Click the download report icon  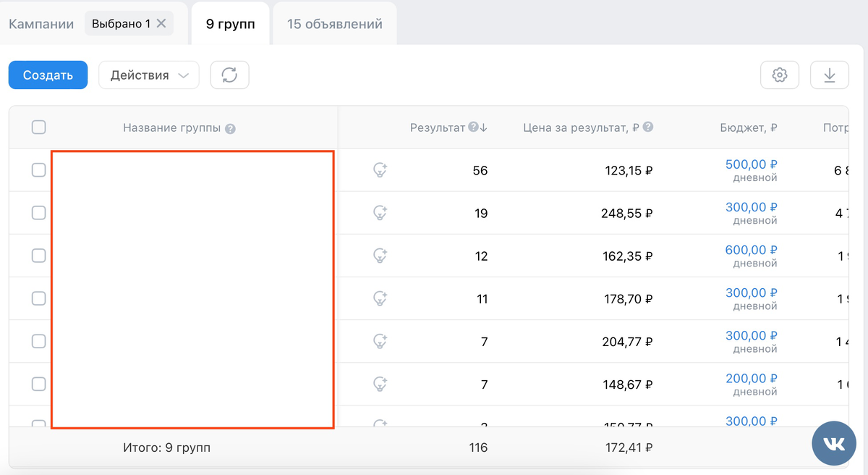click(x=830, y=75)
